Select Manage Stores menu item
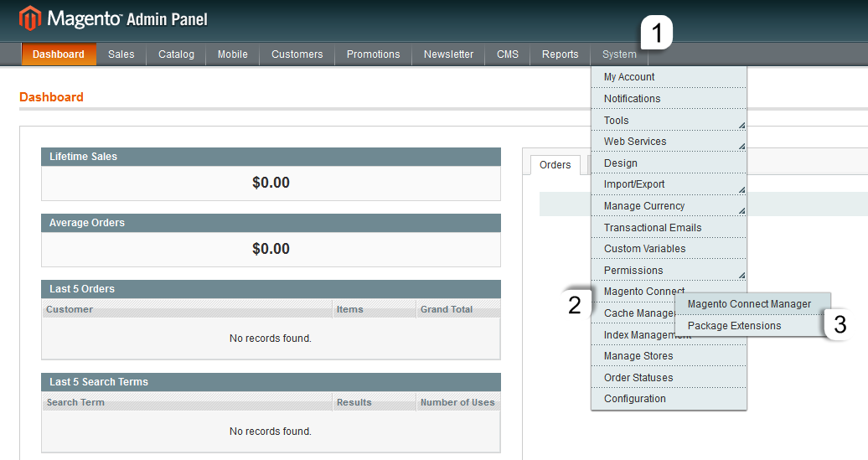868x460 pixels. click(x=669, y=356)
